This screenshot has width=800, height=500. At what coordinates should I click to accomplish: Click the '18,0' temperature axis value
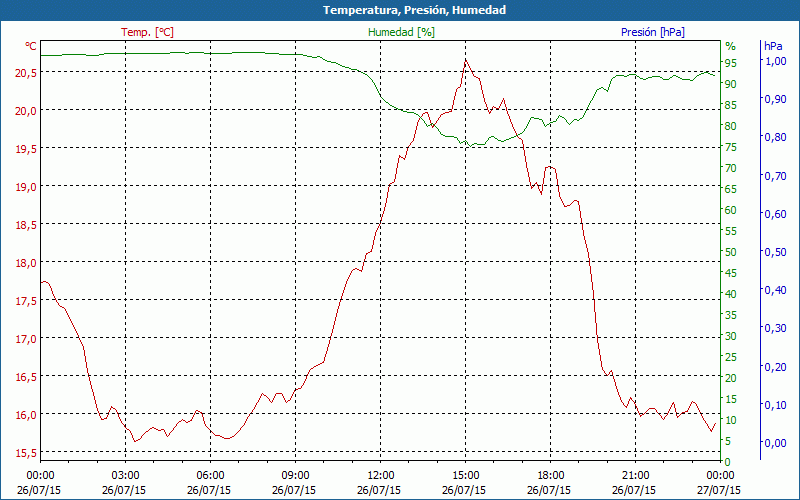pyautogui.click(x=26, y=263)
